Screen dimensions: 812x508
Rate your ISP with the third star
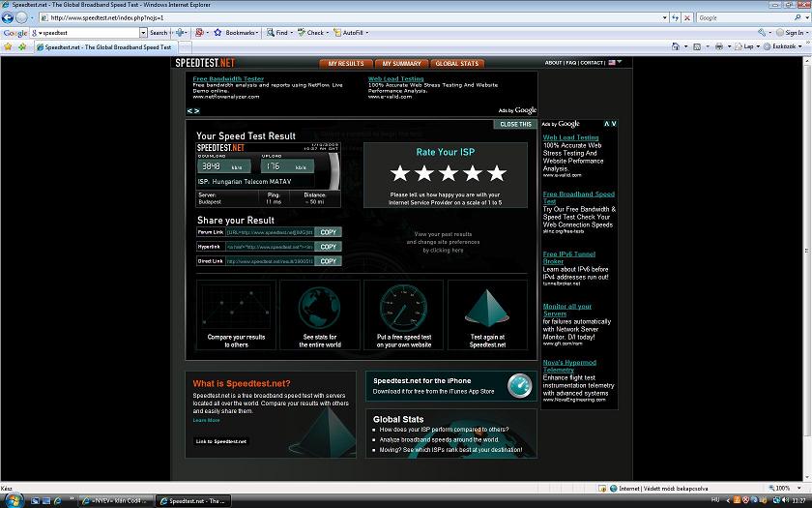448,173
